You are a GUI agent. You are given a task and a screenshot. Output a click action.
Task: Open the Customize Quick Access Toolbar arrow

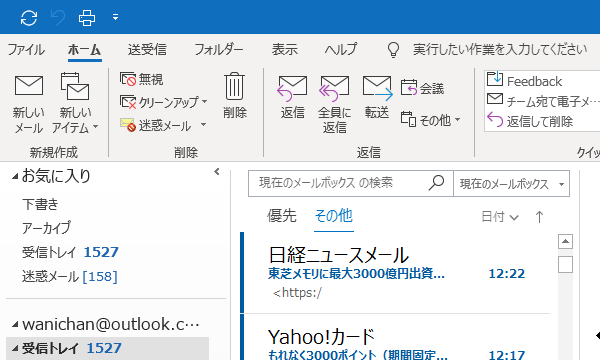pos(115,17)
